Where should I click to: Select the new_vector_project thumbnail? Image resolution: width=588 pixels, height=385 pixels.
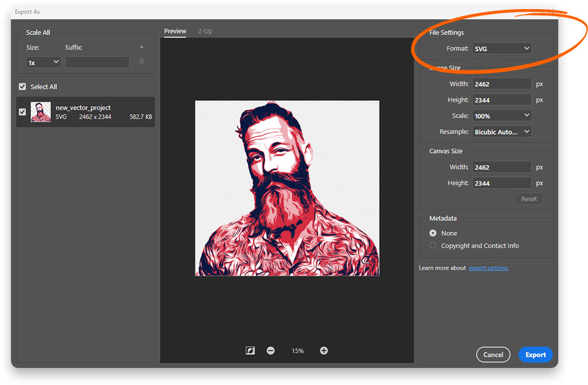(x=41, y=112)
